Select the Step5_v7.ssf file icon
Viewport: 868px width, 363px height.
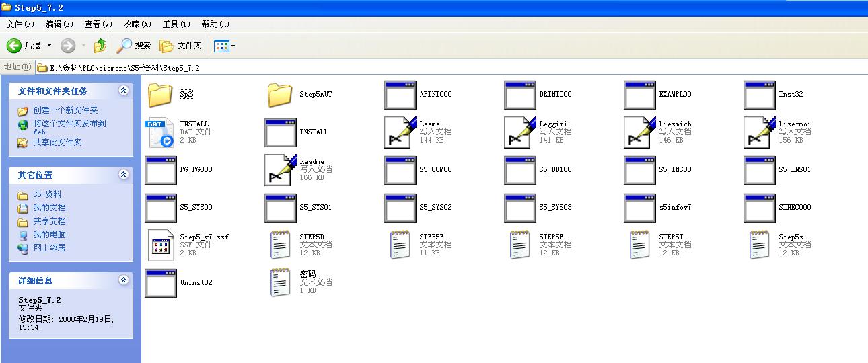160,245
